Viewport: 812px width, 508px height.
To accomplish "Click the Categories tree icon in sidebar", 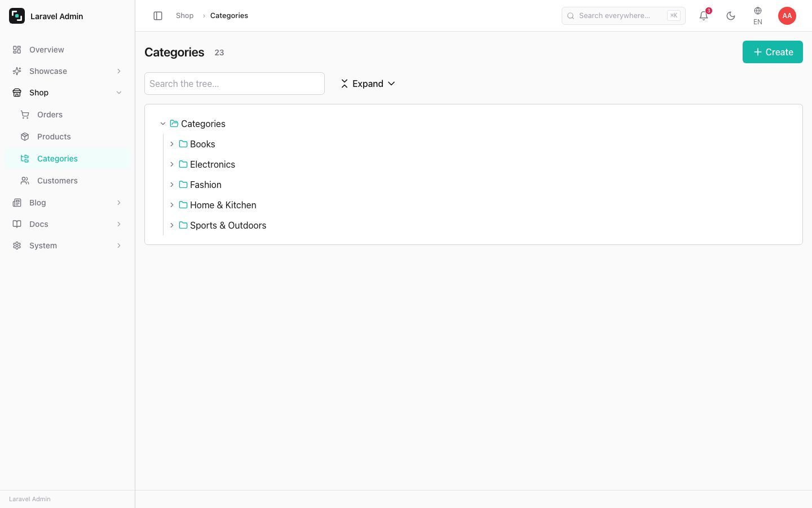I will 25,159.
